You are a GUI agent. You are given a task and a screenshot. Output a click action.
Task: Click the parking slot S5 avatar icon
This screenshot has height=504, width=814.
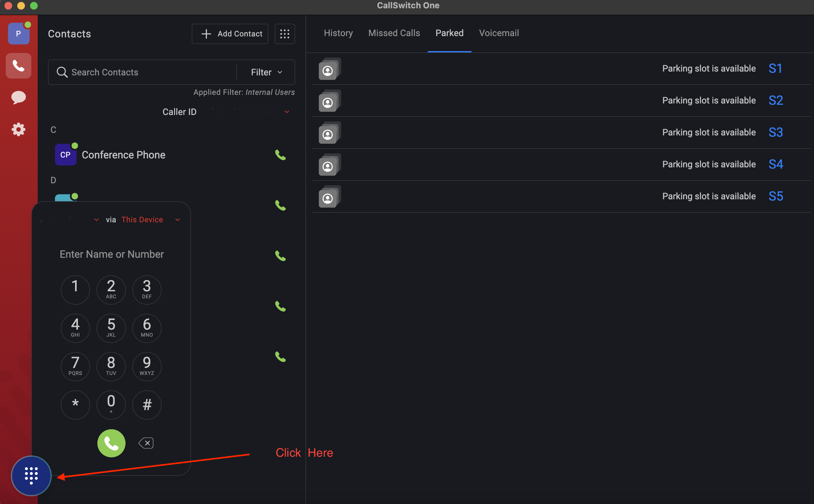[x=330, y=196]
